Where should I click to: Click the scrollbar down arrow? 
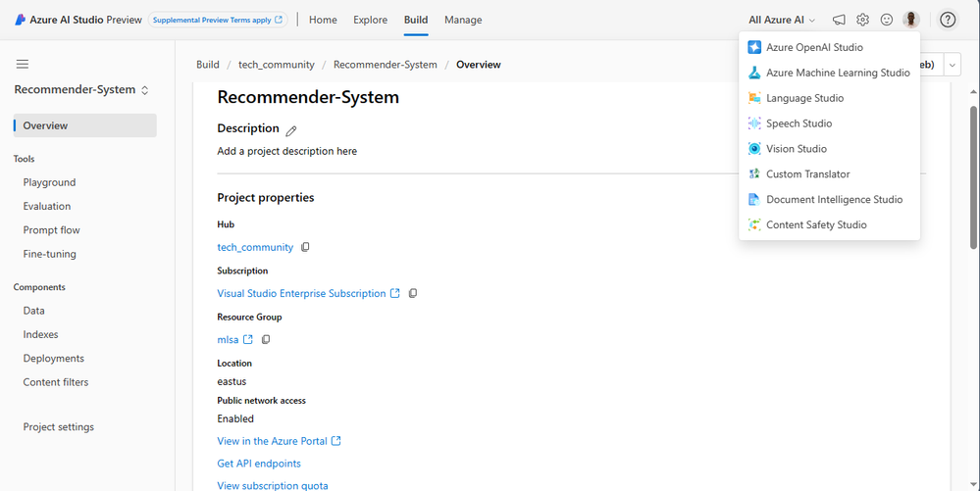973,483
